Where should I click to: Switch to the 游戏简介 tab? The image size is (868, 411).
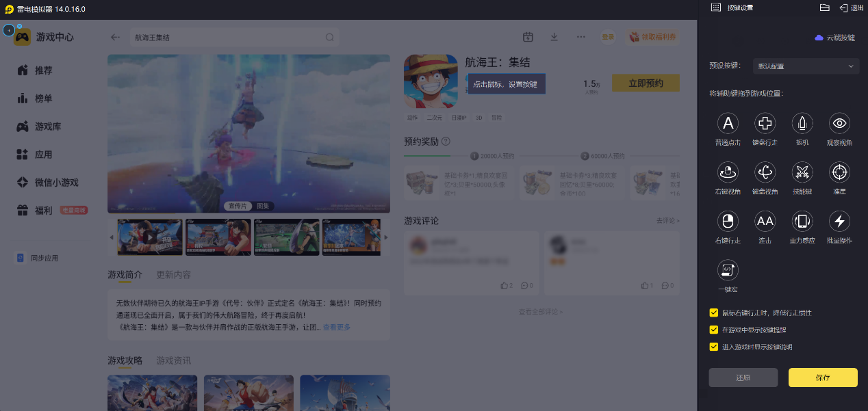point(125,274)
